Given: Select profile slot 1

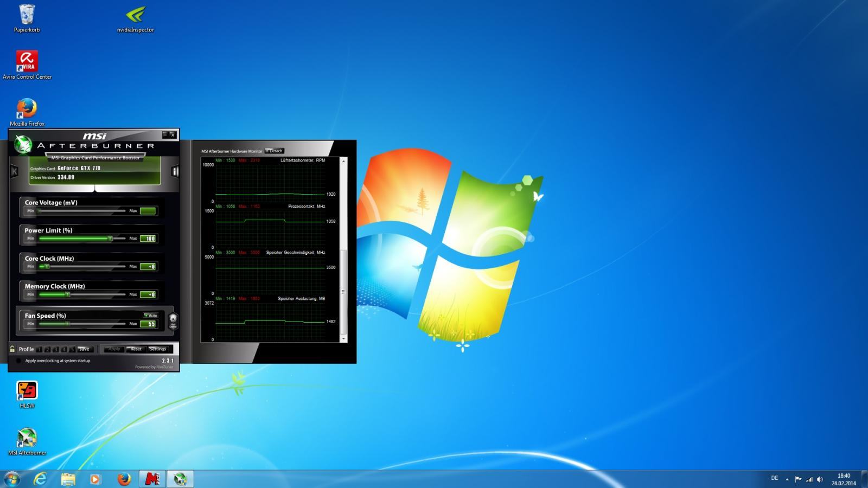Looking at the screenshot, I should click(x=39, y=349).
